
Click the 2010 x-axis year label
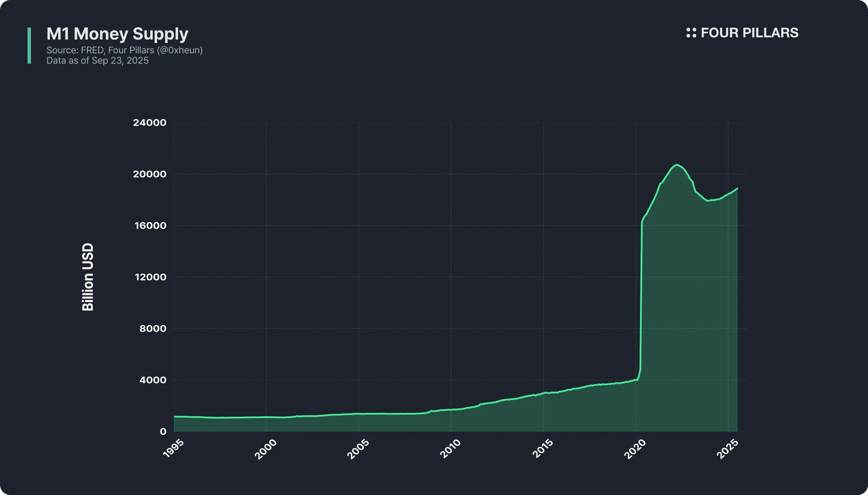point(450,449)
